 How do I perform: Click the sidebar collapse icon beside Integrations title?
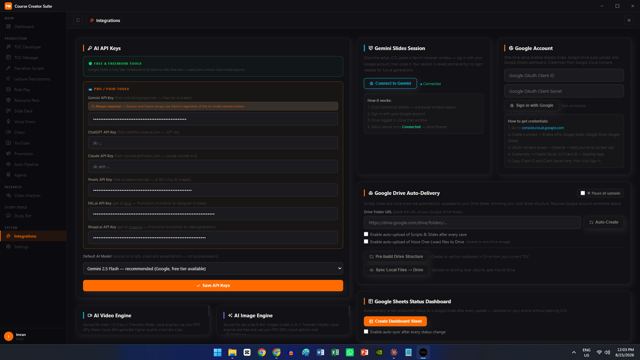[x=78, y=20]
